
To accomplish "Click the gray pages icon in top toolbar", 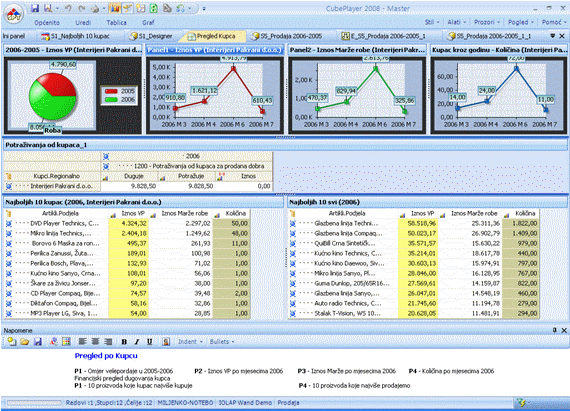I will [x=167, y=8].
